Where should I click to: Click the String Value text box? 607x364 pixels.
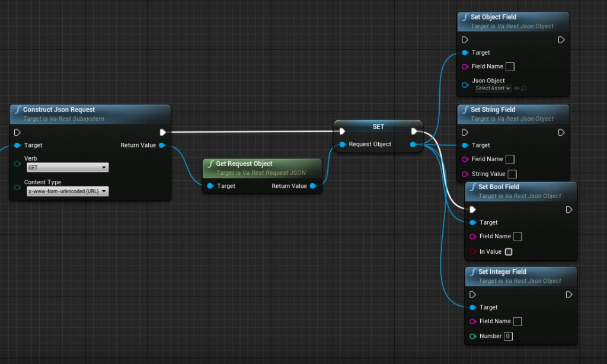click(512, 174)
